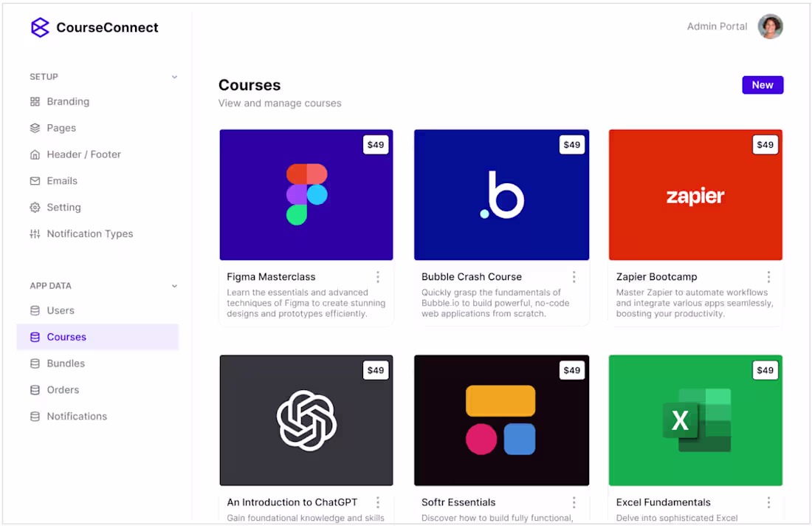Open Header / Footer settings
Viewport: 812px width, 526px height.
pos(98,154)
